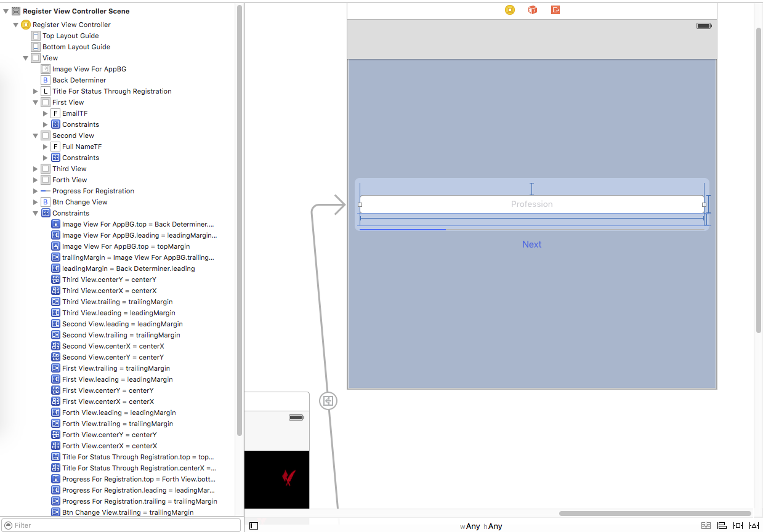Screen dimensions: 763x532
Task: Click the segue icon on the connector line
Action: (x=329, y=401)
